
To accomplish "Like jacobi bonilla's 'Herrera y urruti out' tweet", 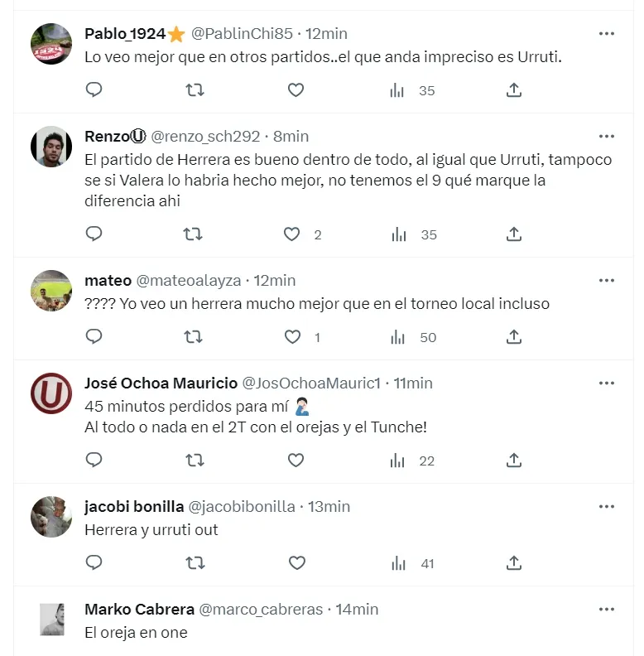I will [296, 563].
